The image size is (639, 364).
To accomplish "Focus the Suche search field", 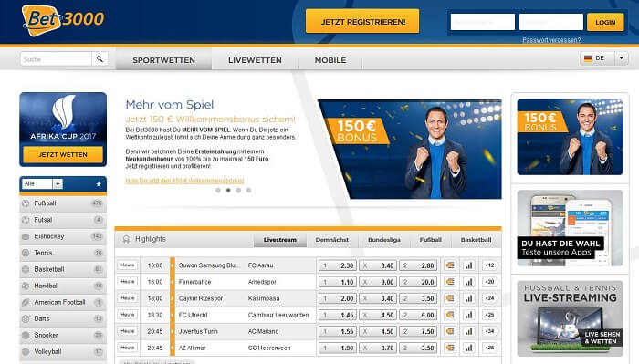I will [x=56, y=59].
